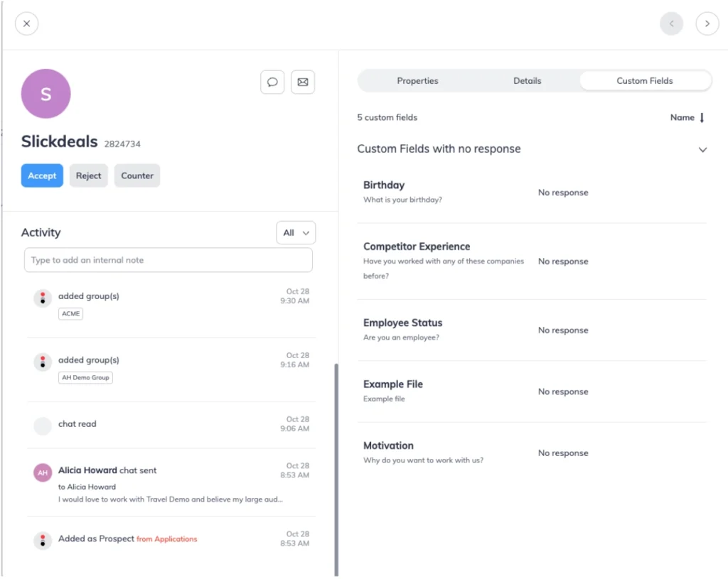Screen dimensions: 728x579
Task: Go back using the left arrow icon
Action: coord(671,23)
